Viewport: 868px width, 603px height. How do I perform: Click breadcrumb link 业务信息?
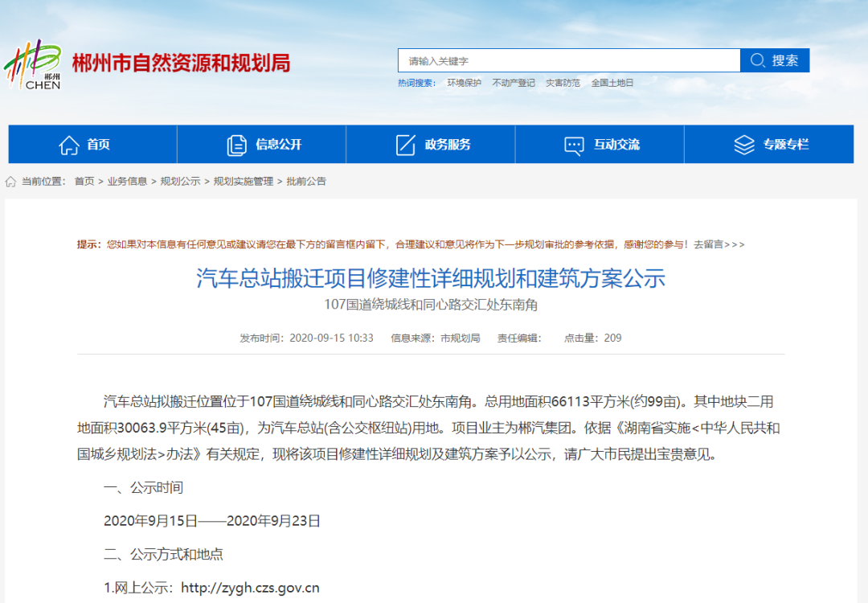pyautogui.click(x=127, y=182)
